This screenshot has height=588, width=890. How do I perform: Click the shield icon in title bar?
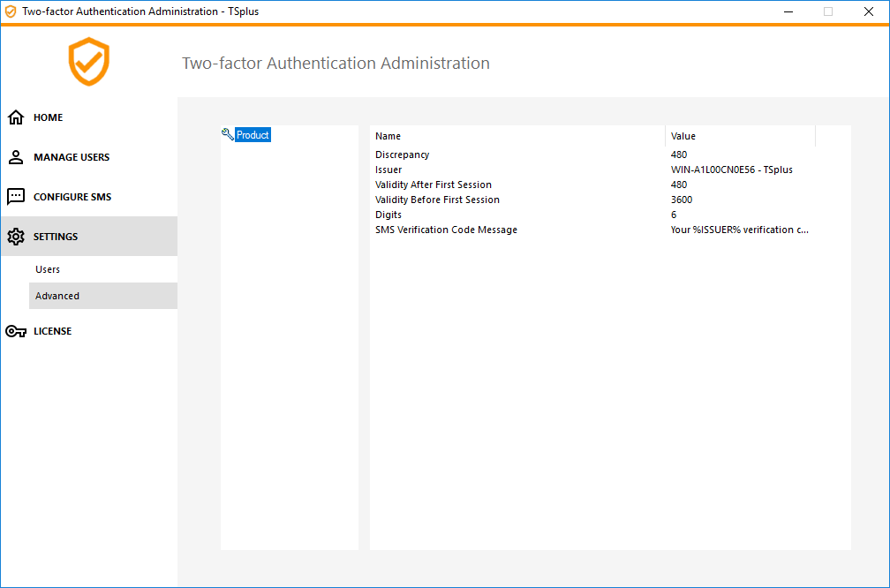click(11, 11)
